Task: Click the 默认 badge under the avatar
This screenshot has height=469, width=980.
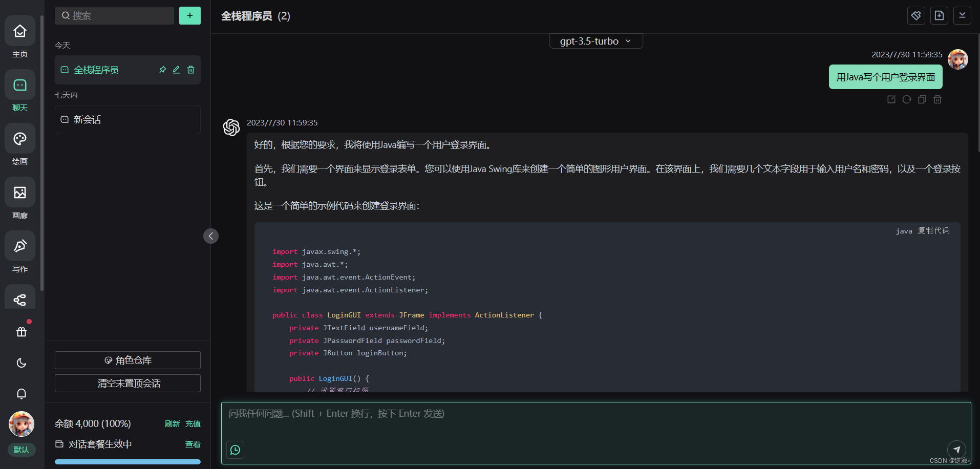Action: coord(22,450)
